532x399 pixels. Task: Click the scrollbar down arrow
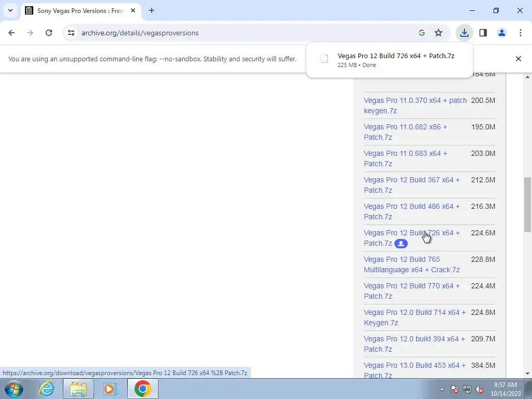click(528, 374)
